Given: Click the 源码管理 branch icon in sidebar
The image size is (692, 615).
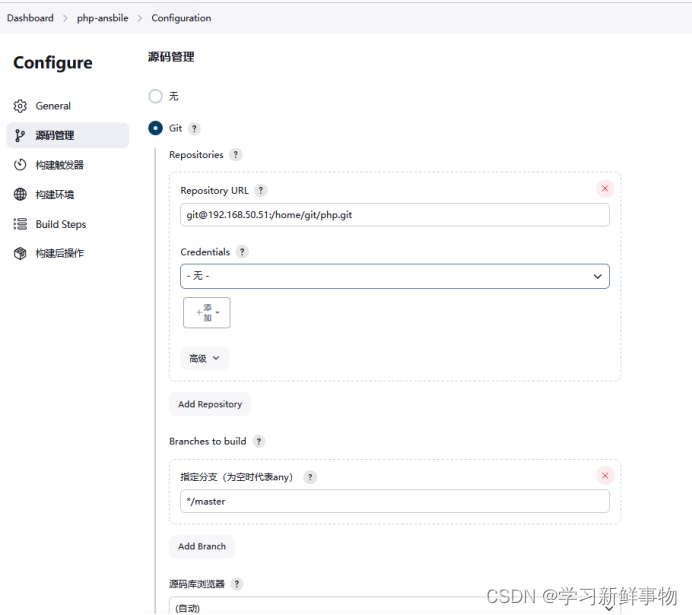Looking at the screenshot, I should pyautogui.click(x=20, y=135).
